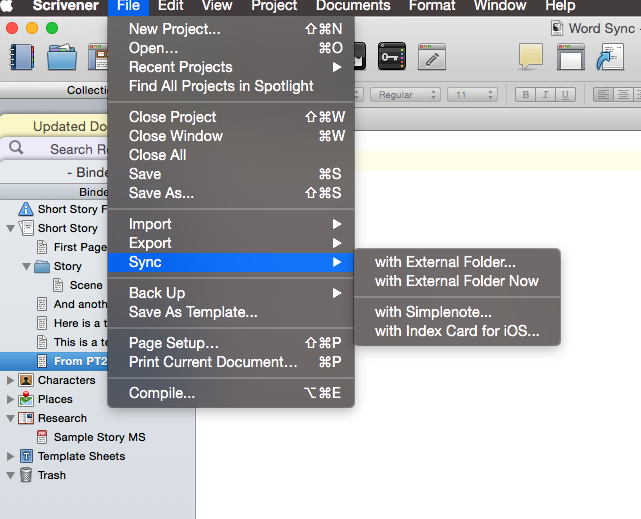Open the Format menu
This screenshot has width=641, height=519.
tap(432, 7)
